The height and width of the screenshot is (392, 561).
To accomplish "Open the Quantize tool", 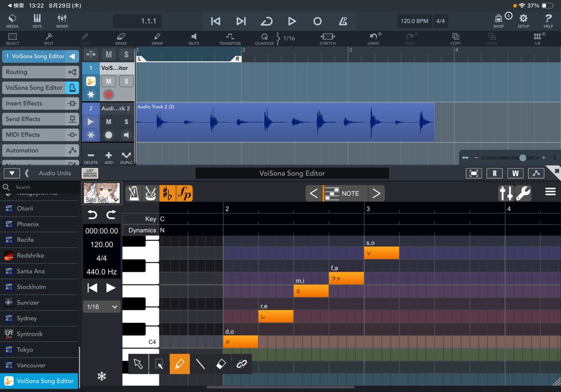I will pos(264,38).
